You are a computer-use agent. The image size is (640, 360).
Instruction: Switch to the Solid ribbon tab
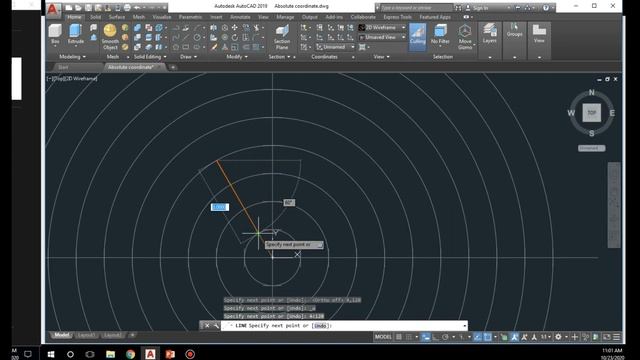(95, 17)
